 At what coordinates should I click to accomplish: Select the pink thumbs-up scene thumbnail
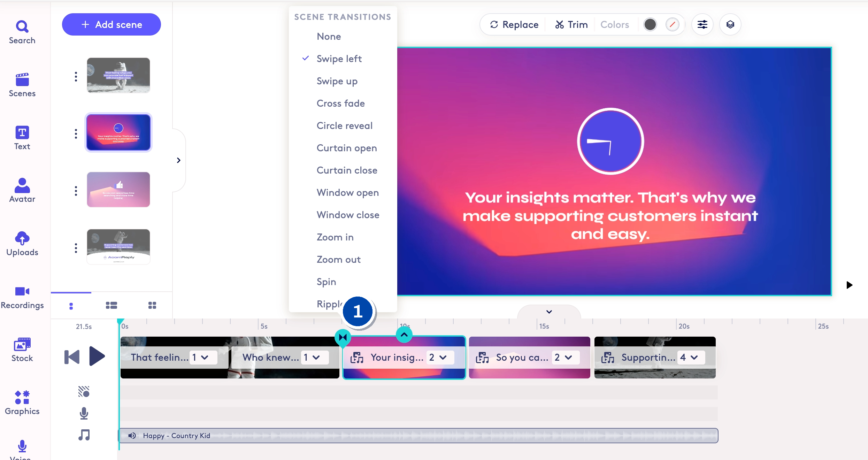118,190
